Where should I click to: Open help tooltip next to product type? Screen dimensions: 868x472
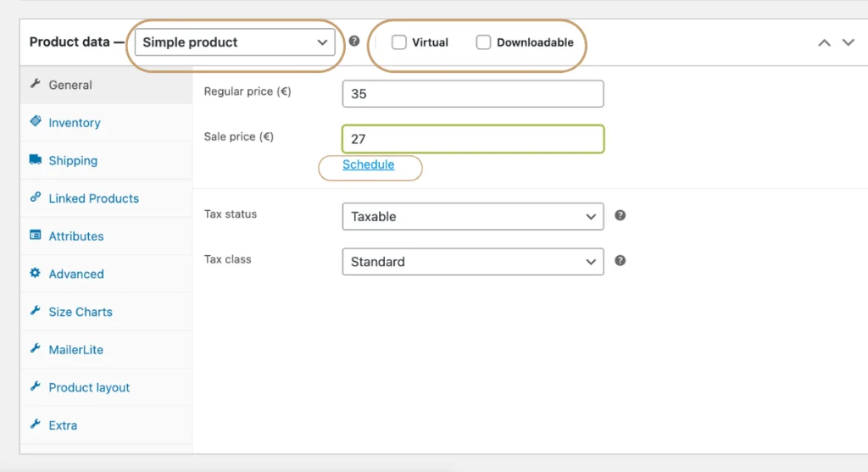[354, 42]
